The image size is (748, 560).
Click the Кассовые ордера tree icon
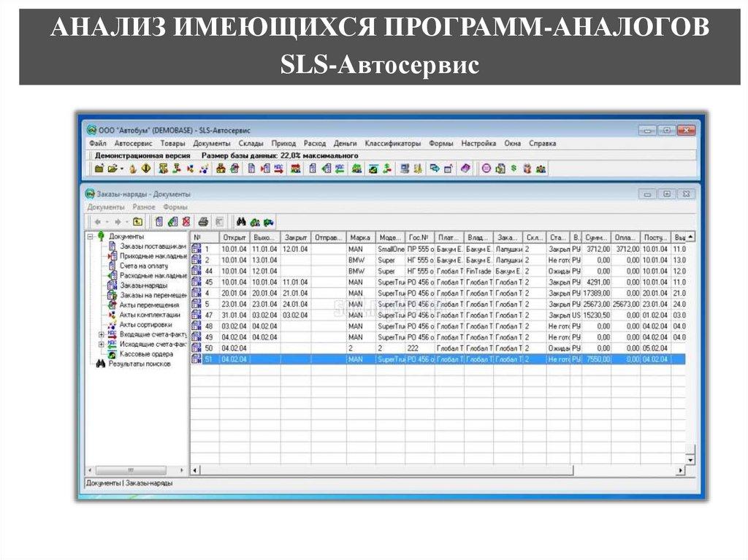(112, 354)
